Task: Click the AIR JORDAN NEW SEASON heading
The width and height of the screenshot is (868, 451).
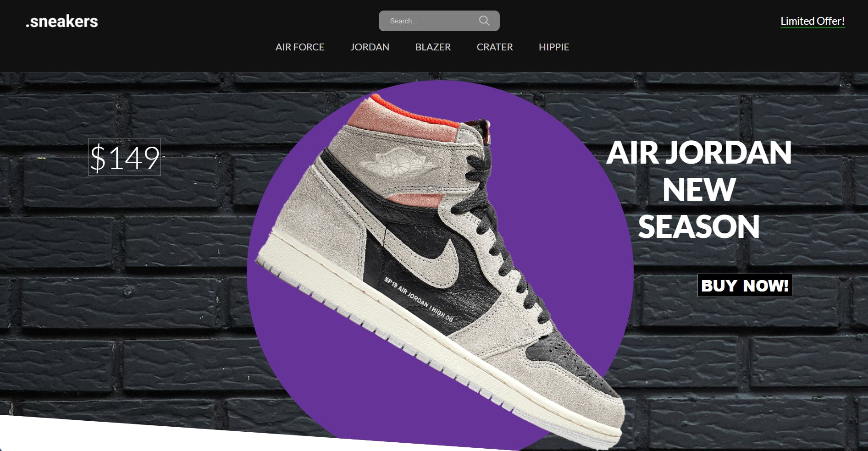Action: click(x=699, y=189)
